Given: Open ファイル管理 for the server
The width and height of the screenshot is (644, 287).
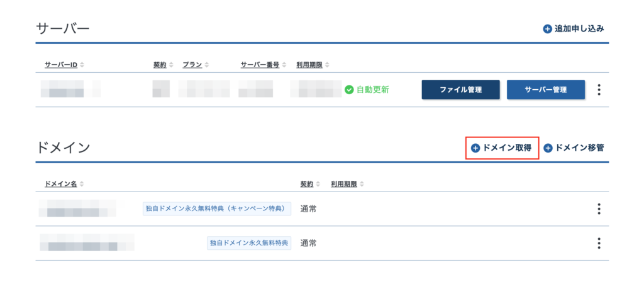Looking at the screenshot, I should 460,89.
